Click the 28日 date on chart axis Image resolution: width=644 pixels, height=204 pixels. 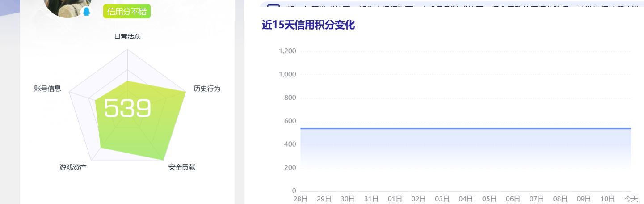300,199
